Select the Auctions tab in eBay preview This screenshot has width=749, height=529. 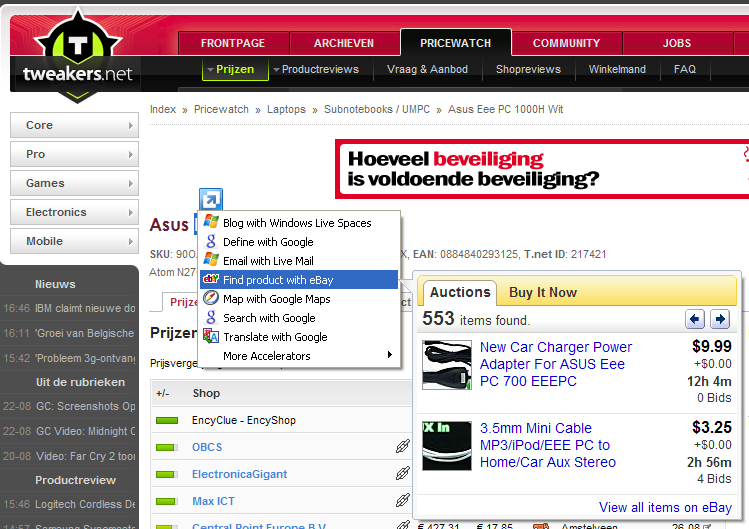(x=459, y=292)
